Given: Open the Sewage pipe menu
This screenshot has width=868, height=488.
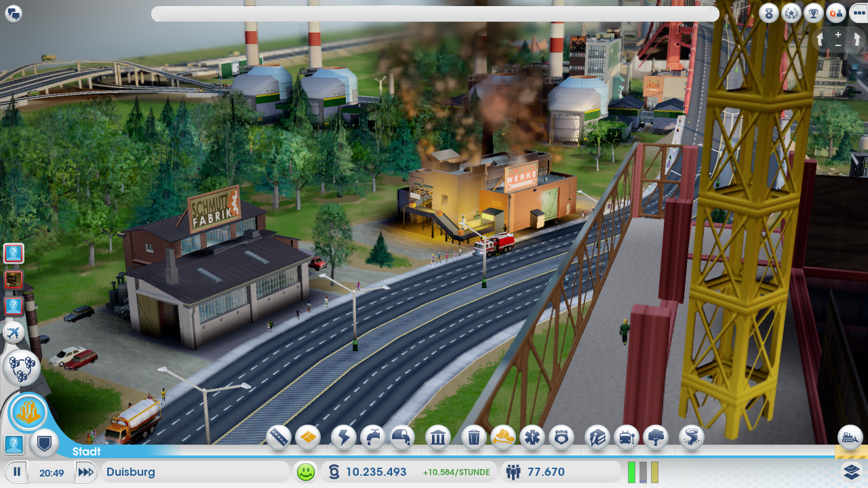Looking at the screenshot, I should coord(403,437).
